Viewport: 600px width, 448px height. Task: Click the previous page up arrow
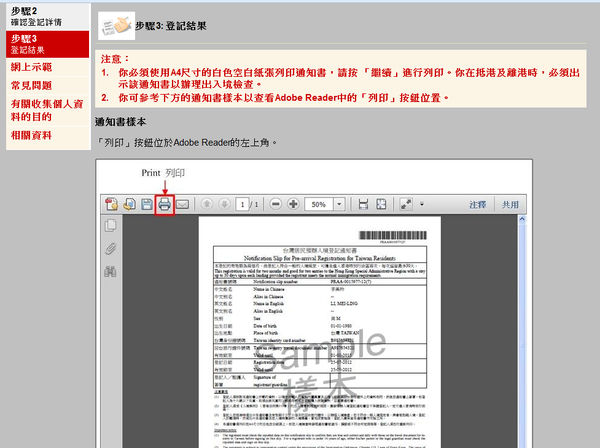pyautogui.click(x=207, y=203)
